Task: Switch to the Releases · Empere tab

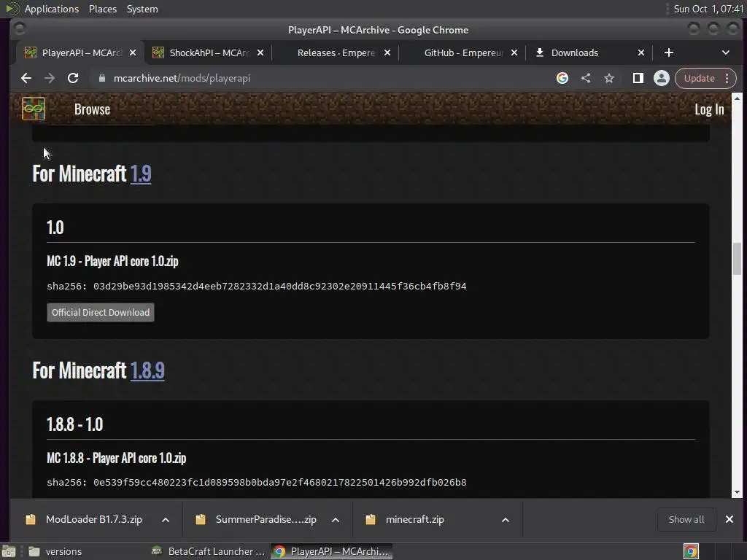Action: (x=336, y=52)
